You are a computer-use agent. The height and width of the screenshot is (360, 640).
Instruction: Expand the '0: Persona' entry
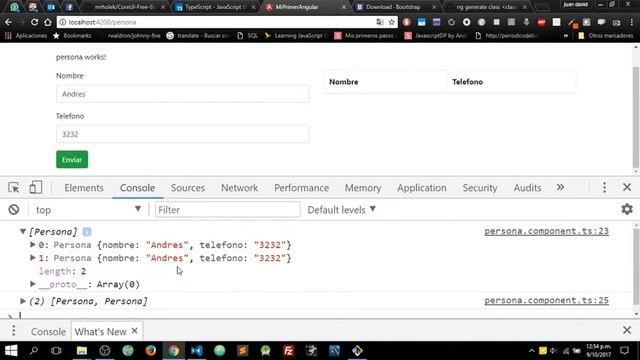33,244
